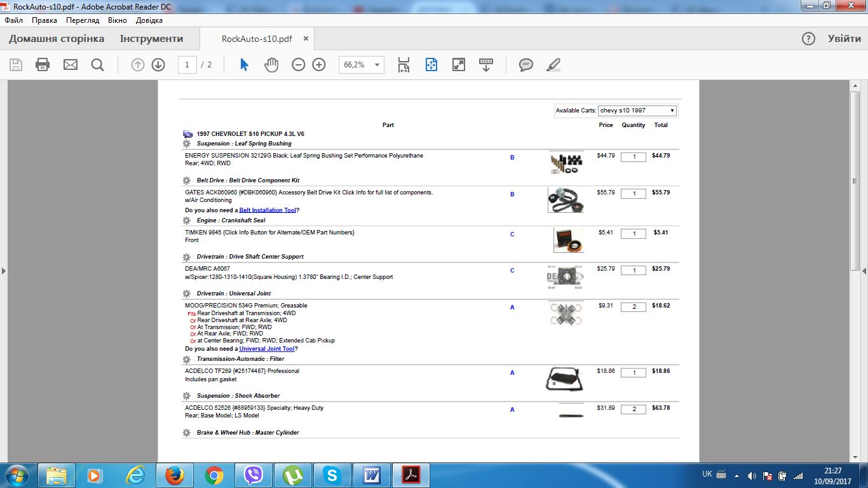This screenshot has width=868, height=488.
Task: Click quantity field for Moog universal joint
Action: coord(634,308)
